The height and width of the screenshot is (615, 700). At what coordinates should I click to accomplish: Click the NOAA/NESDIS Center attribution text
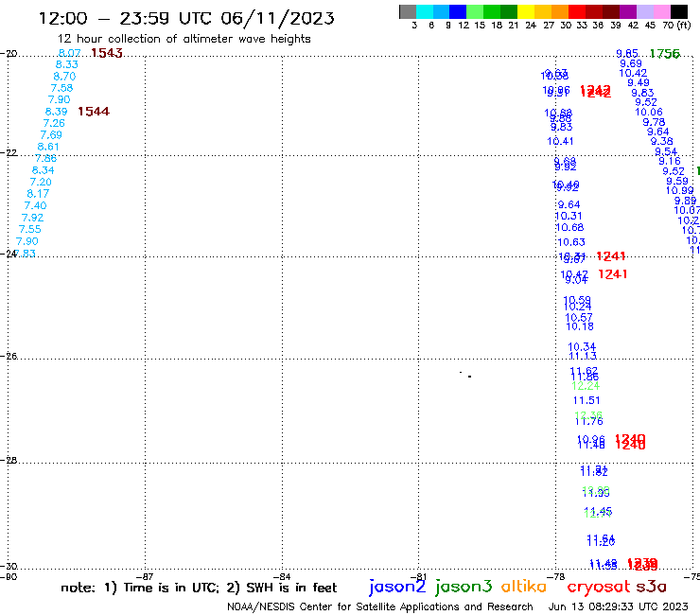380,606
